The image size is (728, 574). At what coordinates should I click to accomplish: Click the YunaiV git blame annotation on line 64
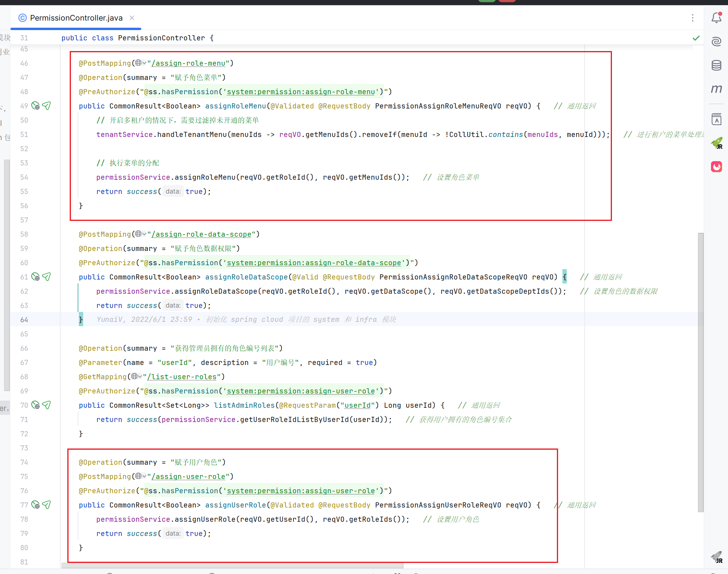point(246,319)
